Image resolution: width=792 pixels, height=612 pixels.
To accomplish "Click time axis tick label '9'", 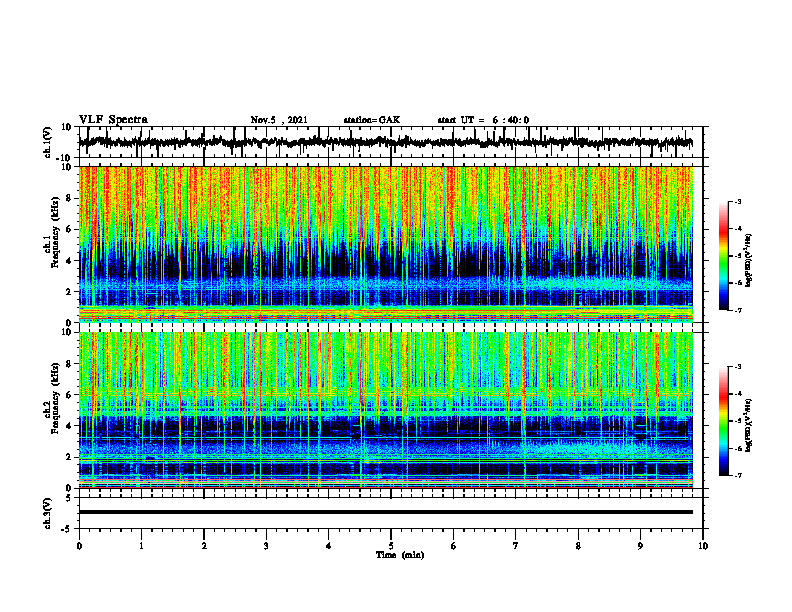I will tap(640, 546).
